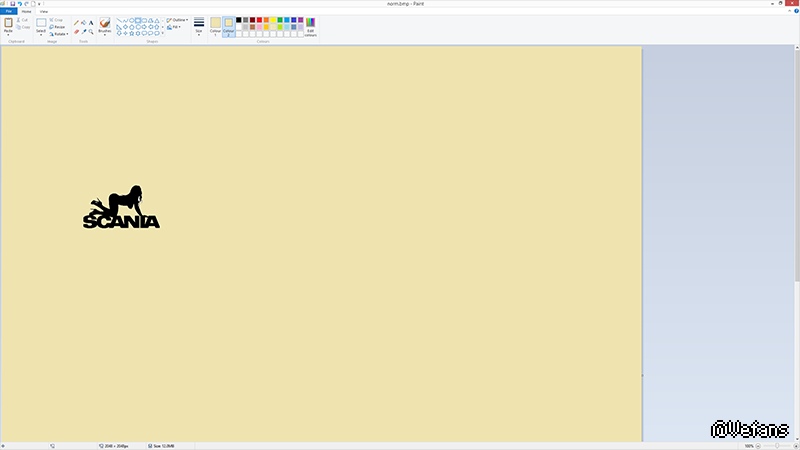The width and height of the screenshot is (800, 450).
Task: Switch to the View tab
Action: tap(43, 11)
